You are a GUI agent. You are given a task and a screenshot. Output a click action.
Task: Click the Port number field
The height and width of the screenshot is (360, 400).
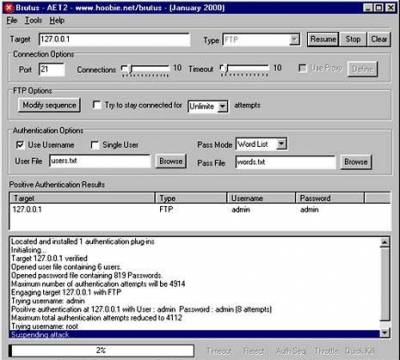[x=52, y=69]
